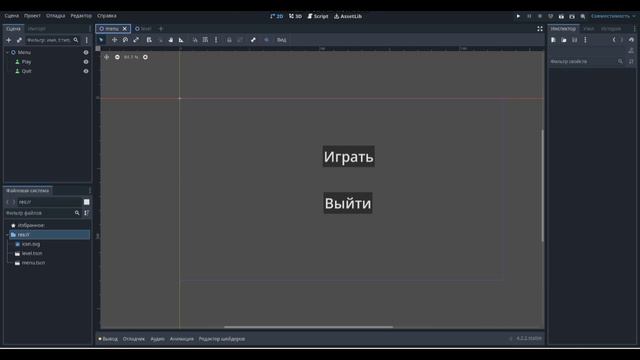640x360 pixels.
Task: Open the Movie Maker mode icon
Action: (583, 16)
